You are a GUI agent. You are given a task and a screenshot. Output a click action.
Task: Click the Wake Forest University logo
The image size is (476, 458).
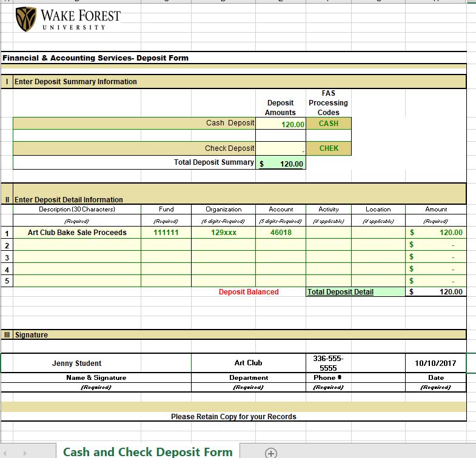coord(69,19)
